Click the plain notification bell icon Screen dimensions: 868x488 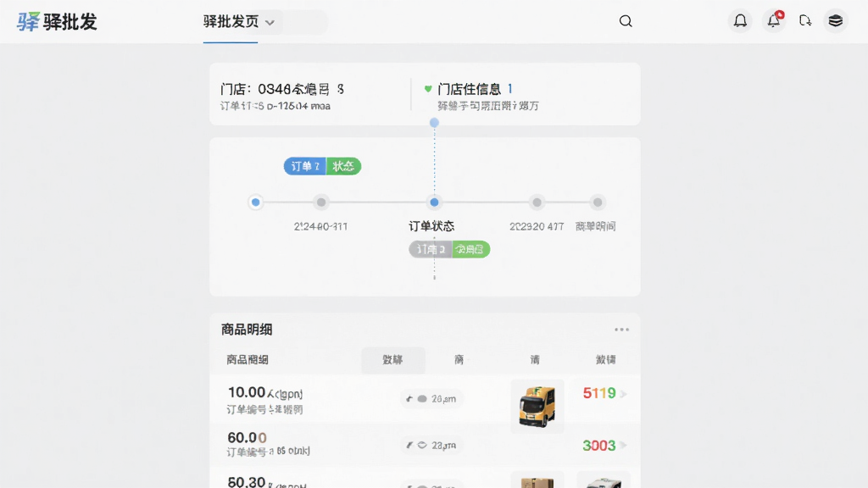740,21
